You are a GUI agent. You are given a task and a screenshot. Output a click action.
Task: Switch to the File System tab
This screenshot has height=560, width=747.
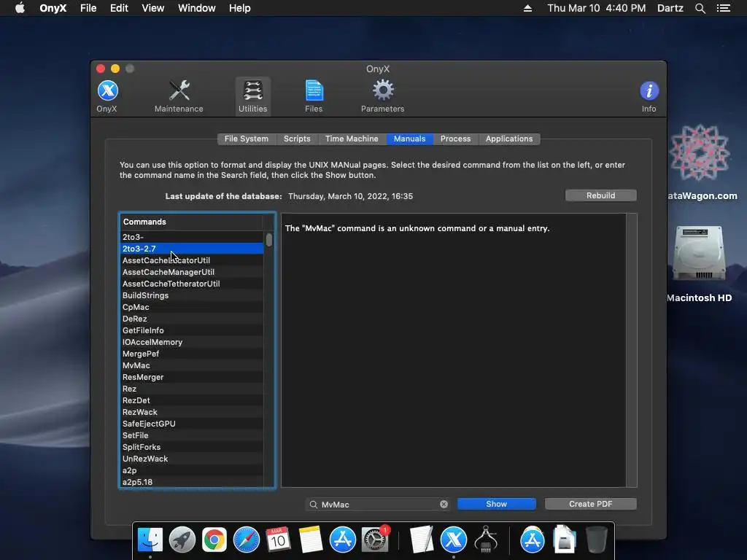[247, 139]
